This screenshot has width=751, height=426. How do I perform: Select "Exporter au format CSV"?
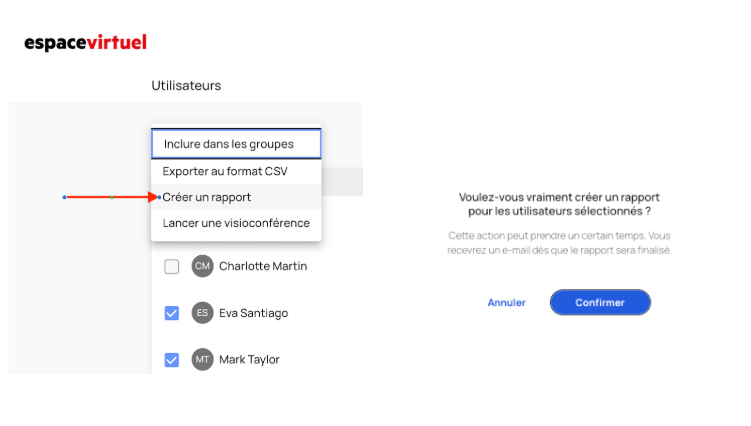point(224,171)
